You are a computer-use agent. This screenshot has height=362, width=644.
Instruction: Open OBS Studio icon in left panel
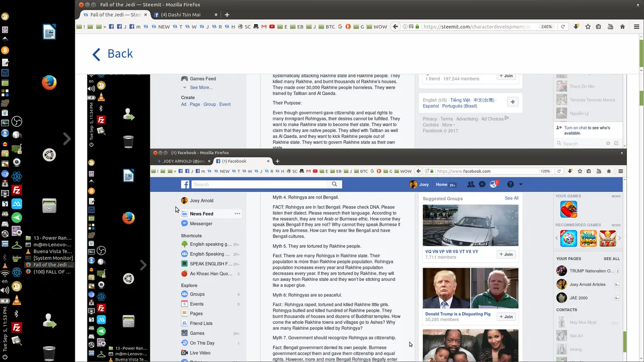pos(17,122)
